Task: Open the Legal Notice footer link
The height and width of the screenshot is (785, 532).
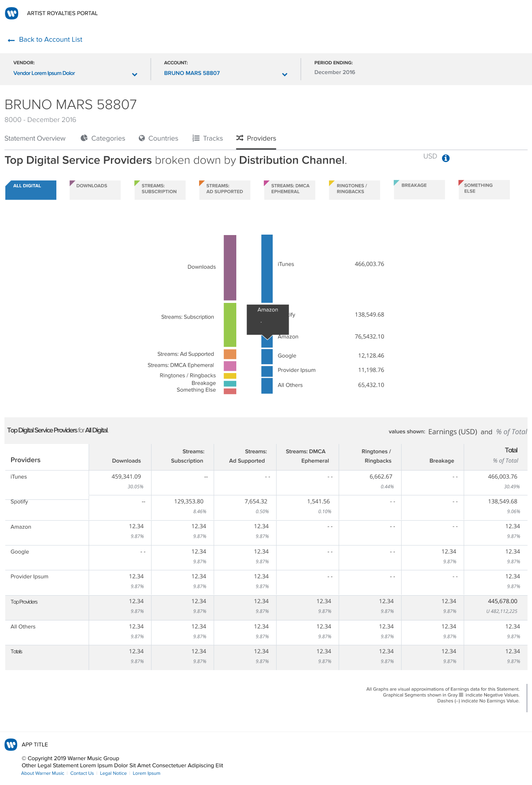Action: [x=113, y=773]
